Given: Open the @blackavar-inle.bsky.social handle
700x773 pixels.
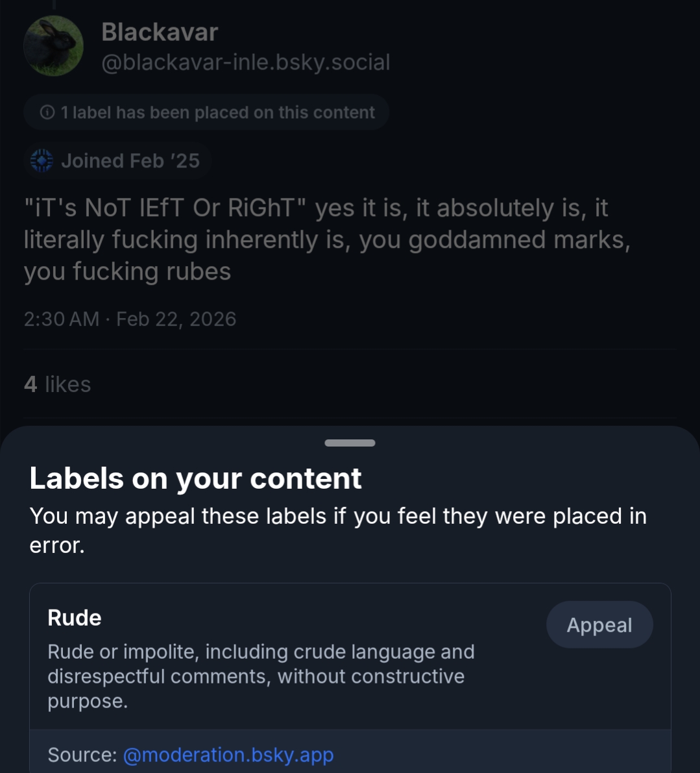Looking at the screenshot, I should (246, 62).
